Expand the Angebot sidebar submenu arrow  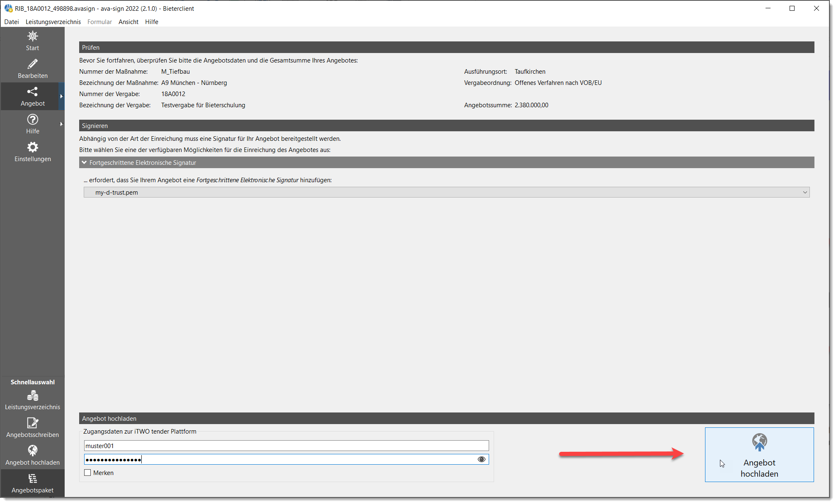(61, 96)
